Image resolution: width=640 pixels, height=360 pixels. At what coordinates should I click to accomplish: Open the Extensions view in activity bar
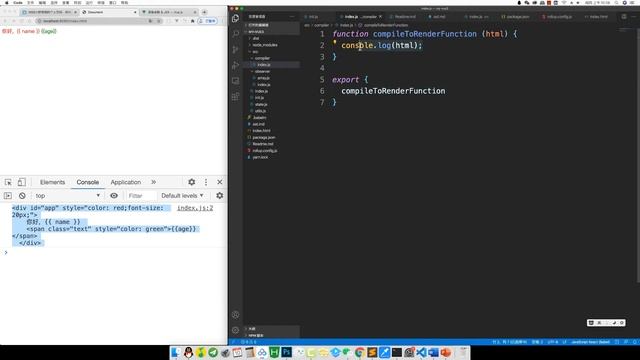pyautogui.click(x=236, y=97)
